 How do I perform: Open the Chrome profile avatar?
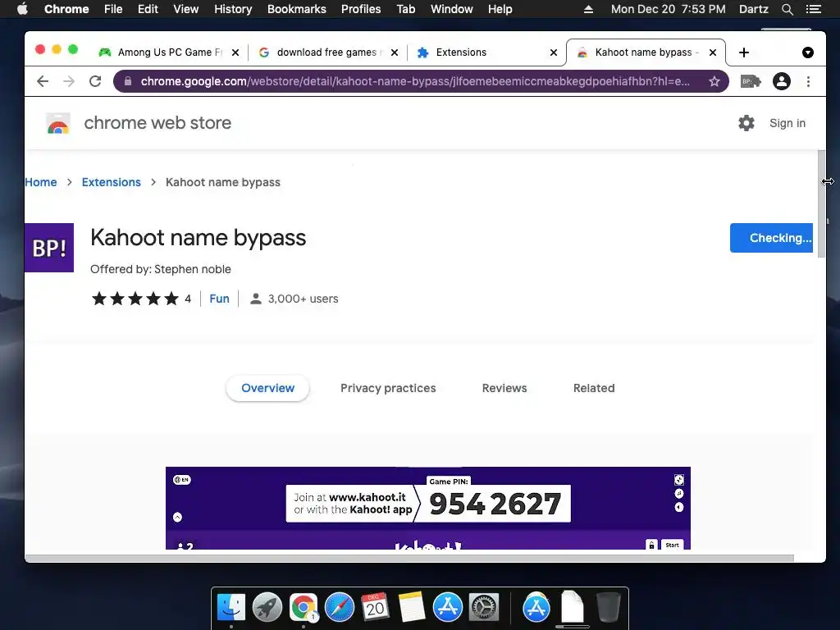tap(782, 81)
